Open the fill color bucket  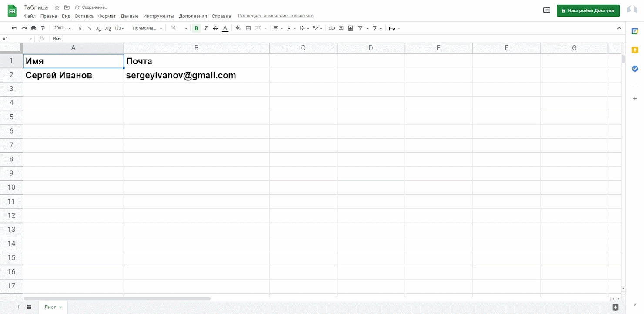tap(238, 28)
